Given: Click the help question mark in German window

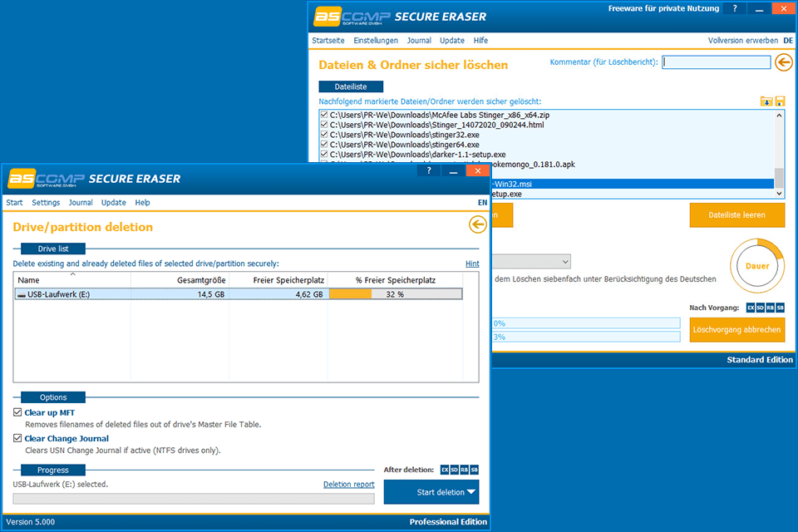Looking at the screenshot, I should click(x=734, y=8).
